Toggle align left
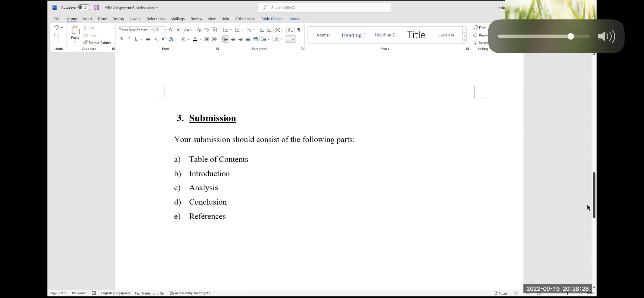The image size is (644, 298). coord(225,39)
